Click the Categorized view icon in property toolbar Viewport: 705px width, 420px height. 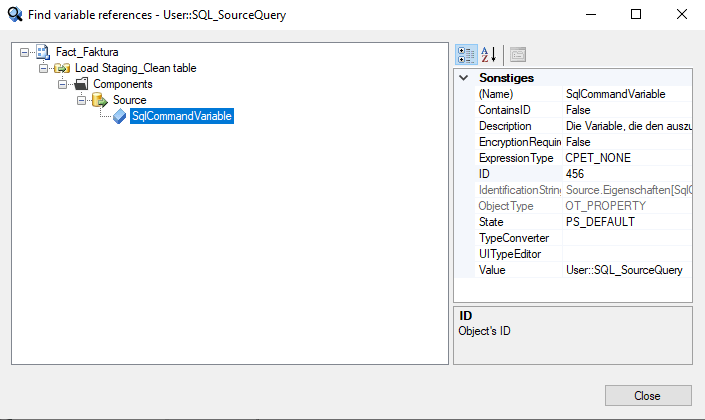[466, 54]
